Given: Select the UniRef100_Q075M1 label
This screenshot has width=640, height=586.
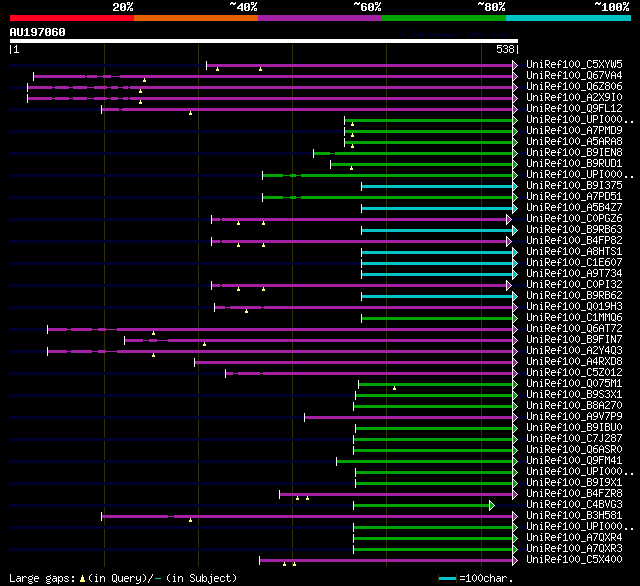Looking at the screenshot, I should tap(574, 384).
